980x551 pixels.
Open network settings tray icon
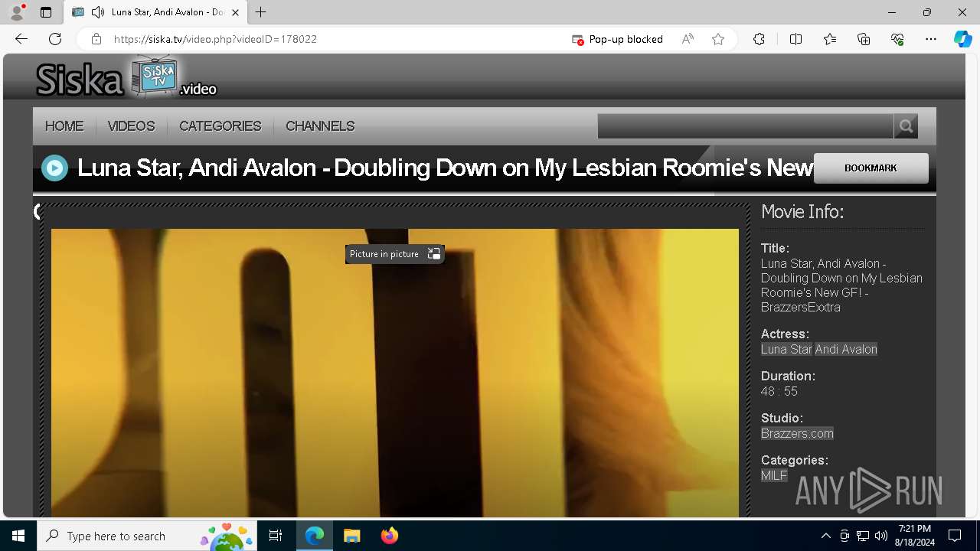pos(863,536)
